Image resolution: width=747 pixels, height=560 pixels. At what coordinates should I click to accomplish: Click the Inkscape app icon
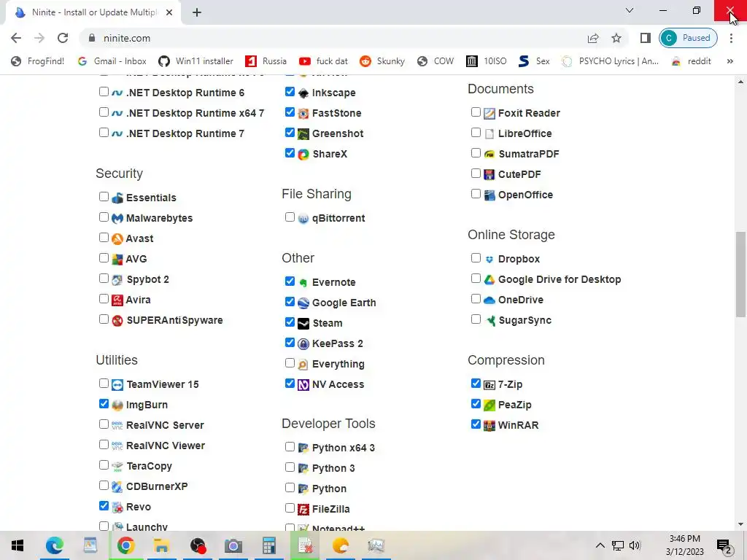(303, 93)
